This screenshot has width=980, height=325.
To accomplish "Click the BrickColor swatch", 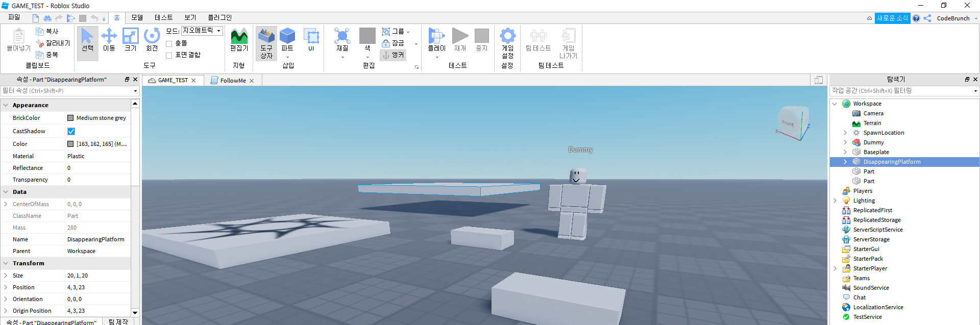I will coord(70,118).
